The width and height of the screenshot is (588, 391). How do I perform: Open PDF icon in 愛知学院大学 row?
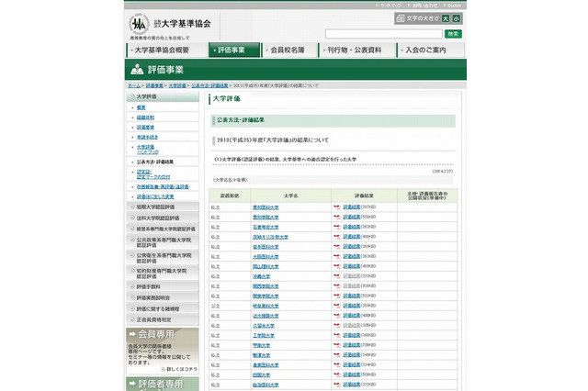[x=337, y=217]
